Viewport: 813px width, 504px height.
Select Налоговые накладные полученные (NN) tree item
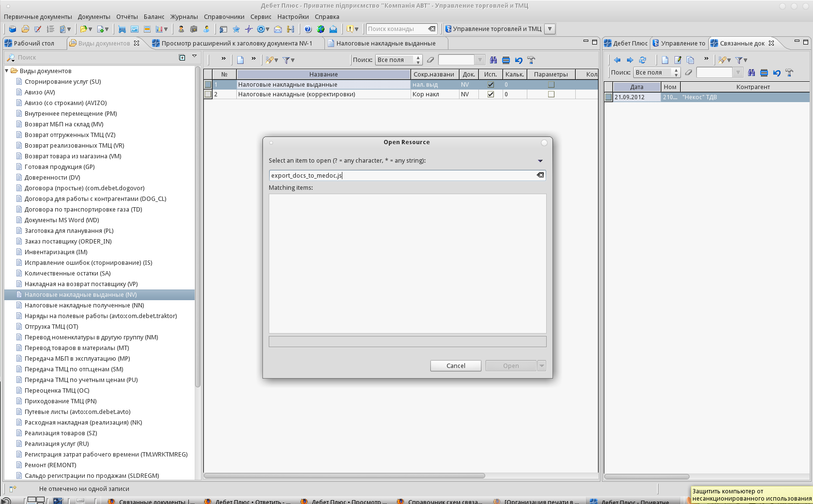[84, 305]
